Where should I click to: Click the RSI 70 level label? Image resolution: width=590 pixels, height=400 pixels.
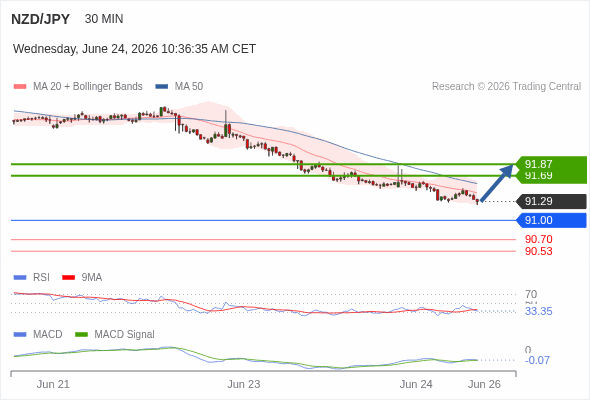pyautogui.click(x=531, y=294)
